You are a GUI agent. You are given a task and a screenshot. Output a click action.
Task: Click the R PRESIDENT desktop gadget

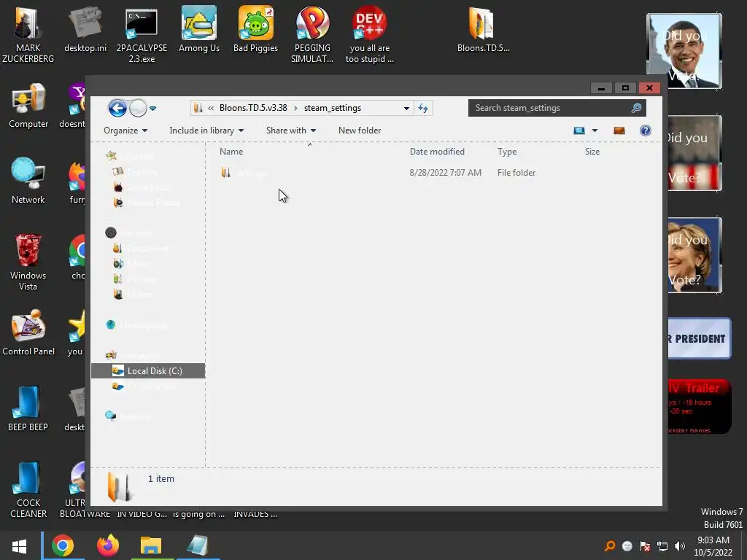699,338
